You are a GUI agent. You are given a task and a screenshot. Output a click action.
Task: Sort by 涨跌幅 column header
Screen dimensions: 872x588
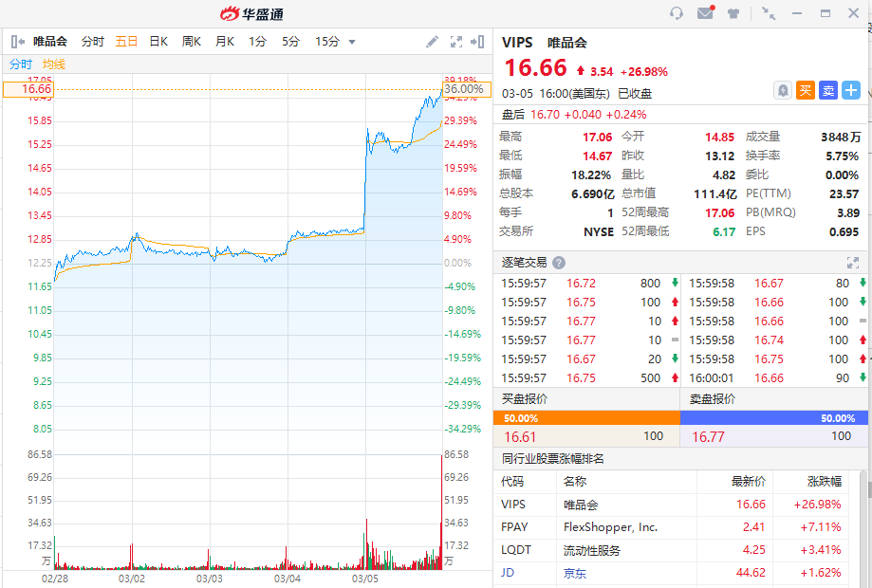click(825, 481)
